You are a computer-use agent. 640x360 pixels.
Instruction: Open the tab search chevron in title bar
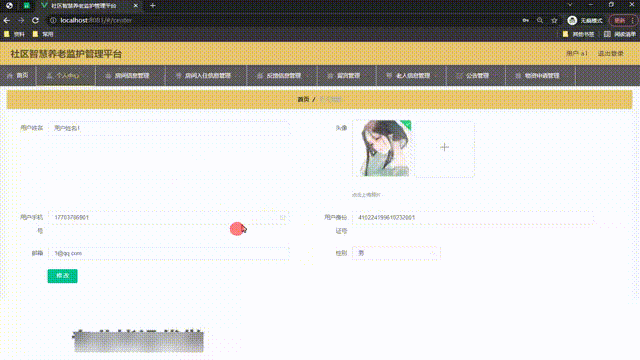pyautogui.click(x=570, y=5)
